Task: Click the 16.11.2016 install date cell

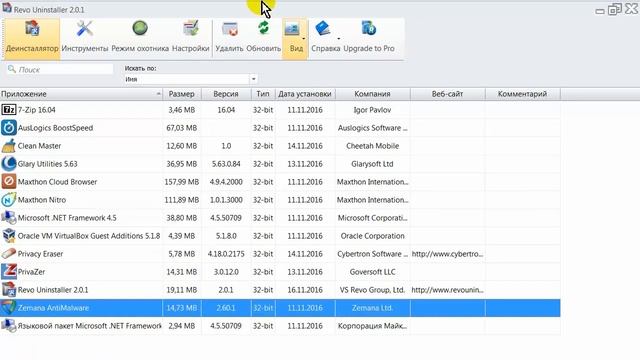Action: 305,289
